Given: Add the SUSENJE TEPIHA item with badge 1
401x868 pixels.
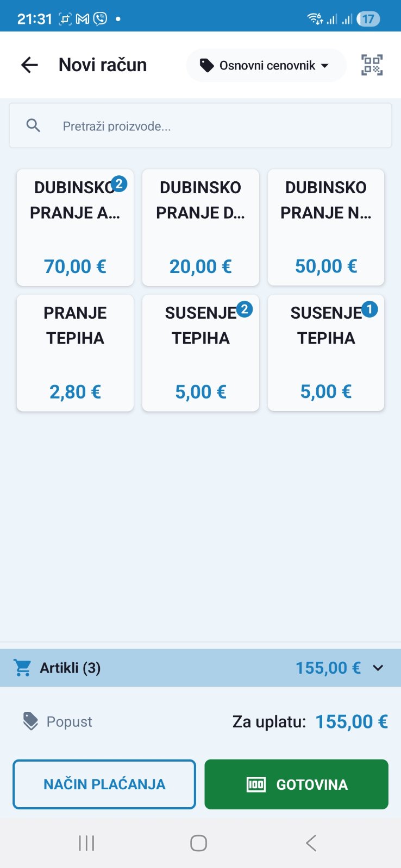Looking at the screenshot, I should coord(326,353).
